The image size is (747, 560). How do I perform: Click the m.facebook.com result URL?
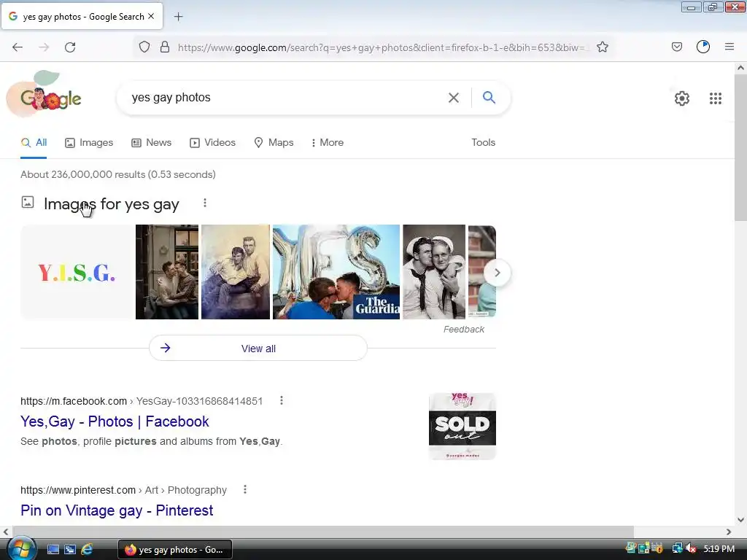142,401
